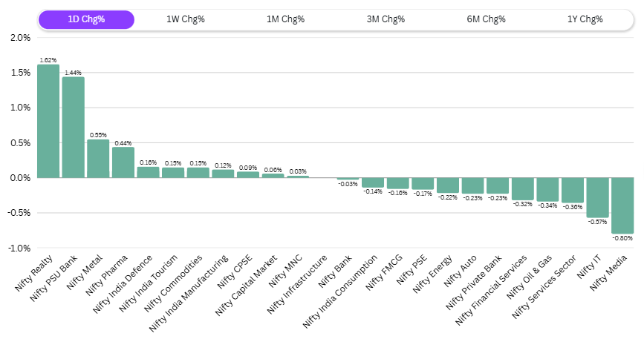The height and width of the screenshot is (339, 644).
Task: Click the 1.62% data label
Action: 48,59
